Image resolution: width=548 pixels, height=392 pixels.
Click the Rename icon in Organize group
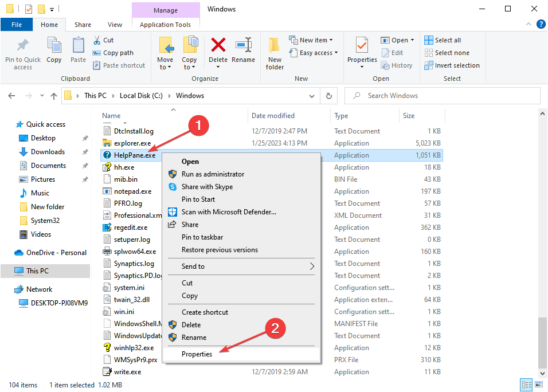[x=243, y=45]
